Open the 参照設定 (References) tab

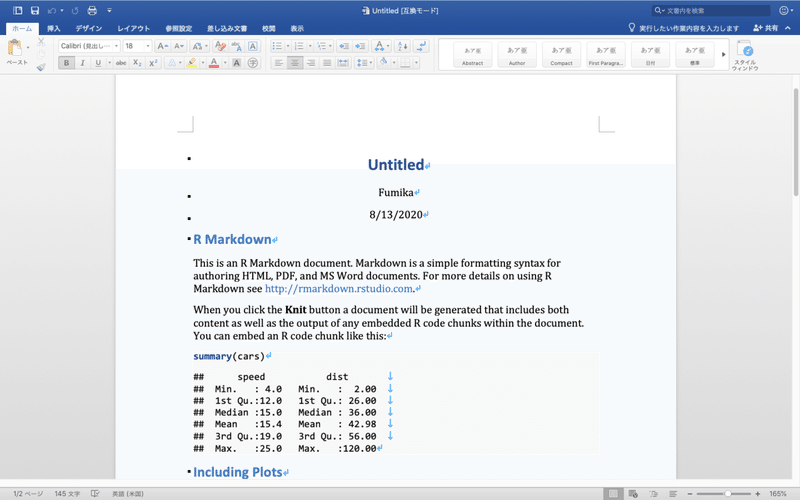tap(179, 29)
